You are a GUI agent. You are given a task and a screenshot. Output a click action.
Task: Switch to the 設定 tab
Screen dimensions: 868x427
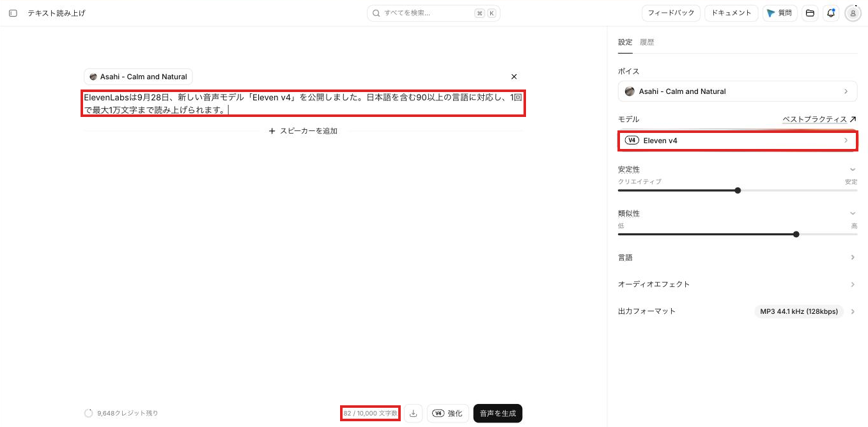click(625, 42)
